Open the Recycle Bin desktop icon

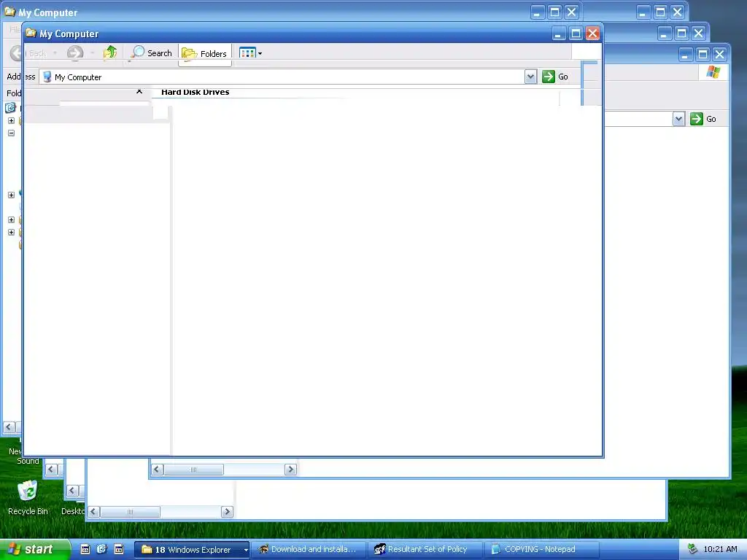click(28, 497)
